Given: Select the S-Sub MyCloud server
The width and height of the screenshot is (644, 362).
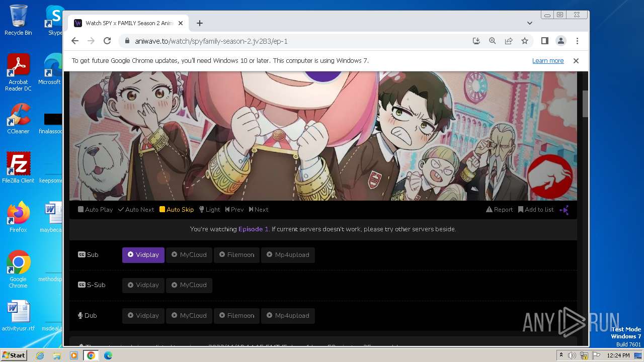Looking at the screenshot, I should point(189,285).
